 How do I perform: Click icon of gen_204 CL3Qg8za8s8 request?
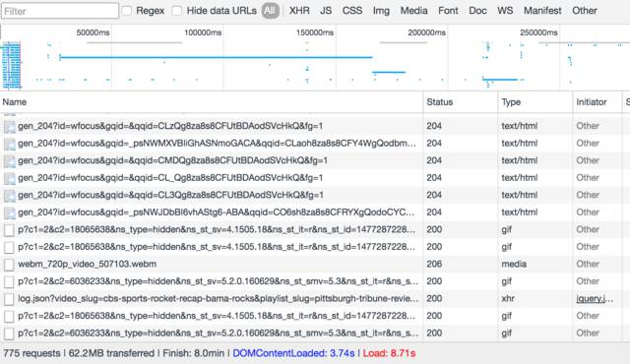coord(10,196)
